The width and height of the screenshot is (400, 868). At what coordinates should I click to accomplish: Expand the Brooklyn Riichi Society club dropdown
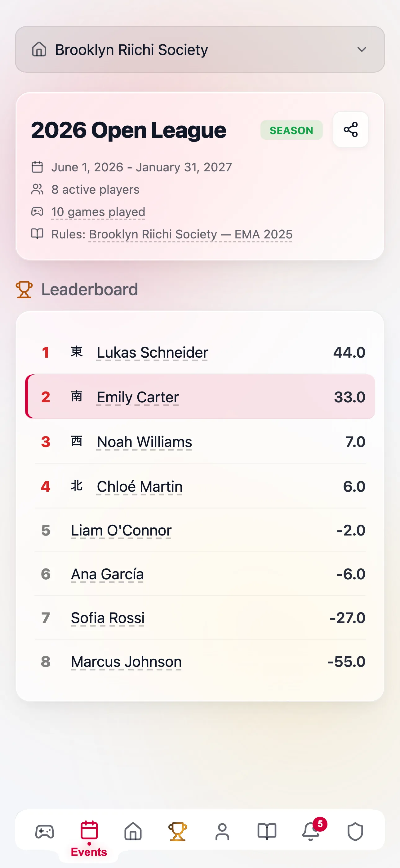tap(200, 50)
